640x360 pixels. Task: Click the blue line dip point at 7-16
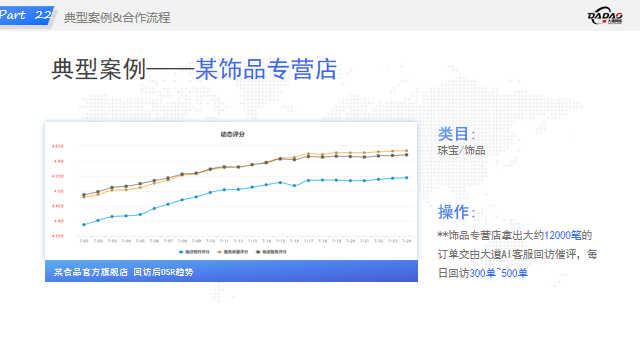(x=294, y=186)
